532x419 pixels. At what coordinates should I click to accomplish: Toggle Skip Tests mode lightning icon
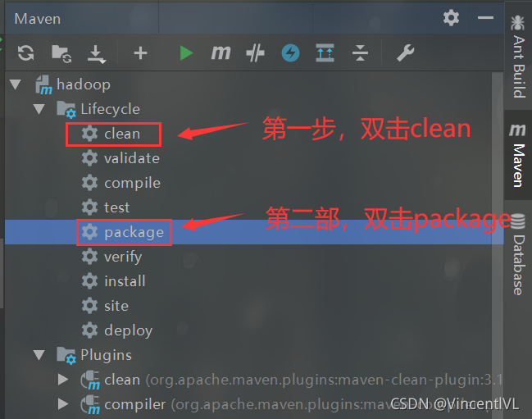(x=290, y=53)
